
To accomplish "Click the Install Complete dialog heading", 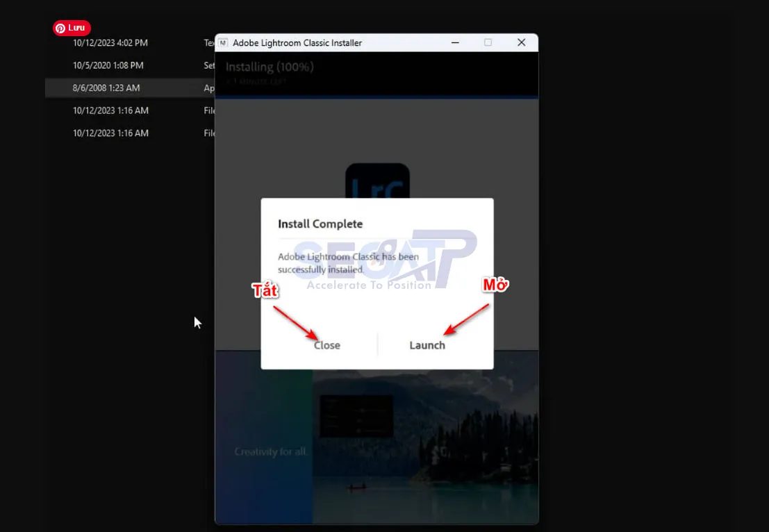I will pyautogui.click(x=320, y=224).
